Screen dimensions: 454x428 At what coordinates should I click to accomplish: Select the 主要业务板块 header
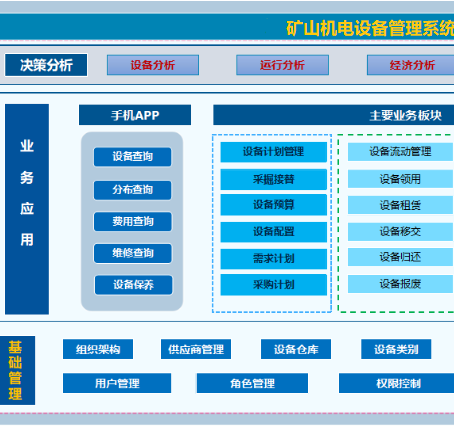click(x=334, y=115)
